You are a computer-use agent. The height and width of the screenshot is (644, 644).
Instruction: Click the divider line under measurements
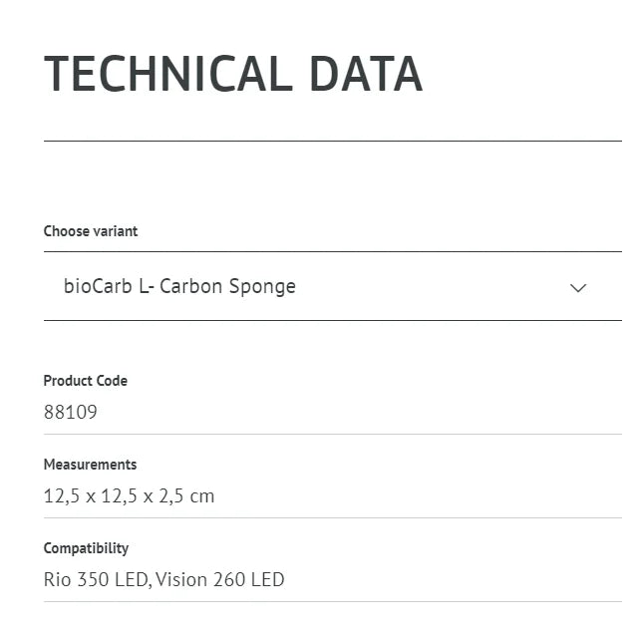[x=332, y=517]
